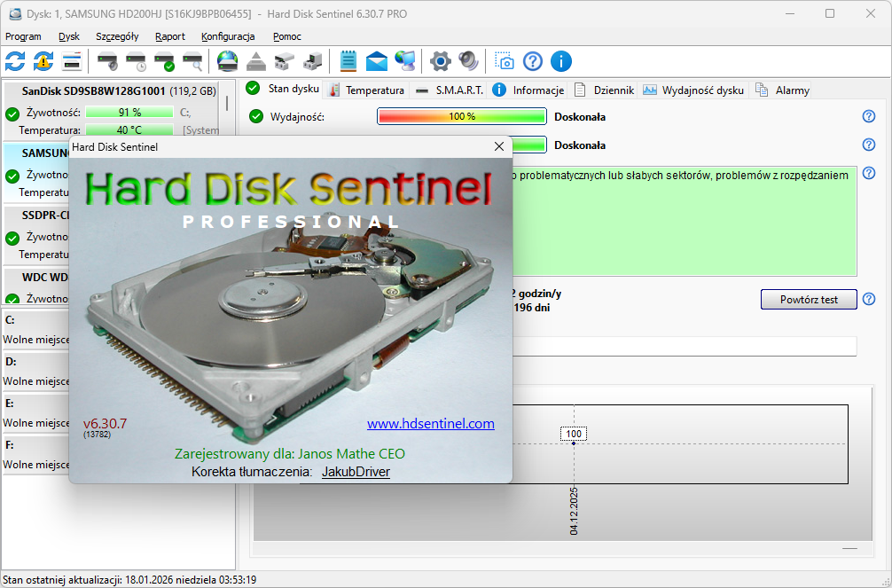This screenshot has width=892, height=588.
Task: Click the globe network disk icon
Action: [x=227, y=61]
